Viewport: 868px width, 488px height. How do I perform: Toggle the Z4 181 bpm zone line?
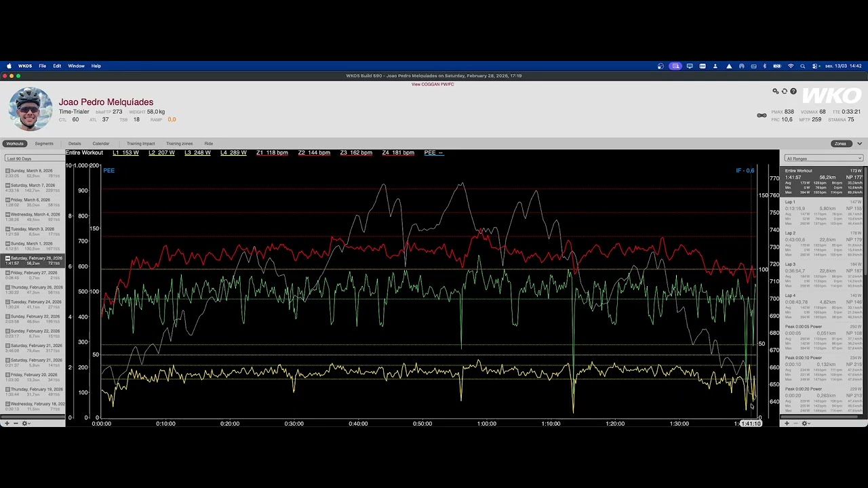coord(398,152)
